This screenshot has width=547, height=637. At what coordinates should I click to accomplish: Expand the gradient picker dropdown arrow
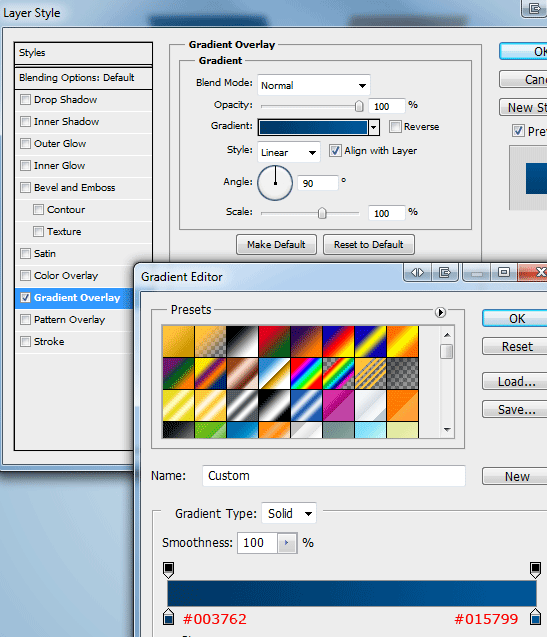click(x=373, y=128)
